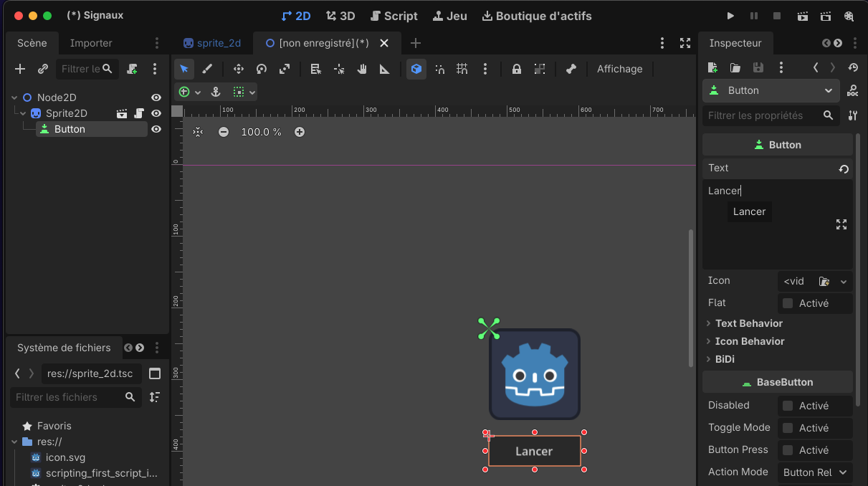The width and height of the screenshot is (868, 486).
Task: Activate the Pan mode hand tool
Action: coord(362,69)
